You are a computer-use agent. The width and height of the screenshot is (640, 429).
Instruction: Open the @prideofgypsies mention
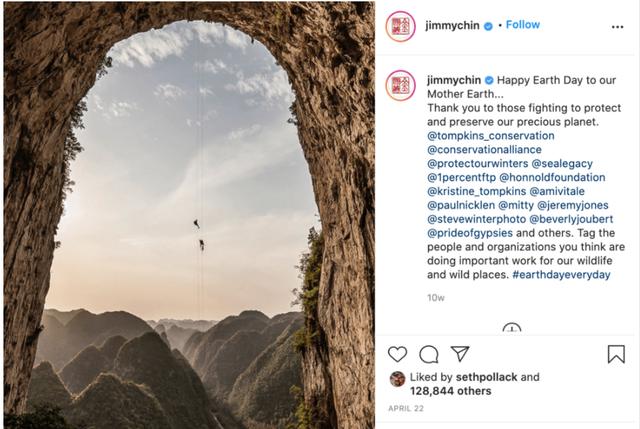(470, 233)
